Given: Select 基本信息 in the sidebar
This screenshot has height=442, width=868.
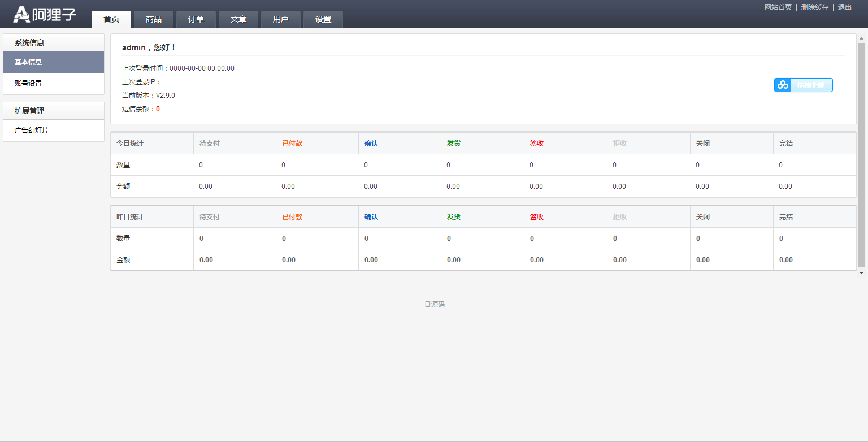Looking at the screenshot, I should [28, 62].
